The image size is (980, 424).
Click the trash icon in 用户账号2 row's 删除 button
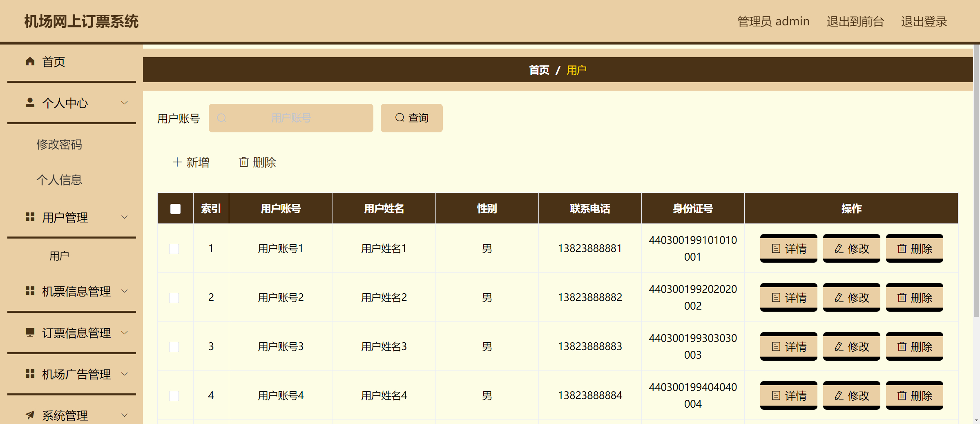coord(902,298)
